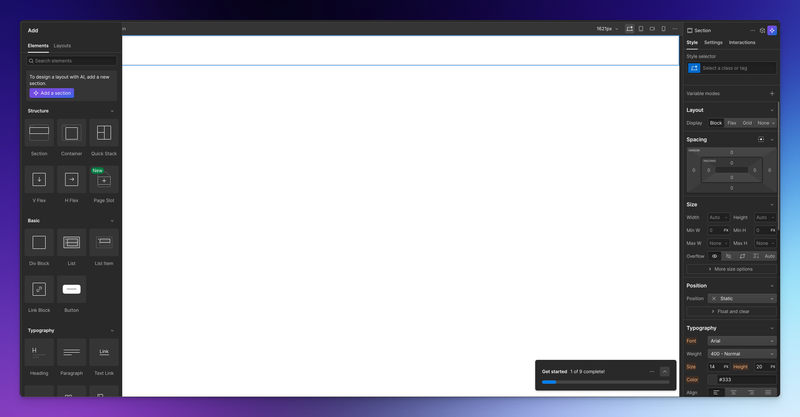The height and width of the screenshot is (417, 800).
Task: Click the text color swatch
Action: tap(712, 380)
